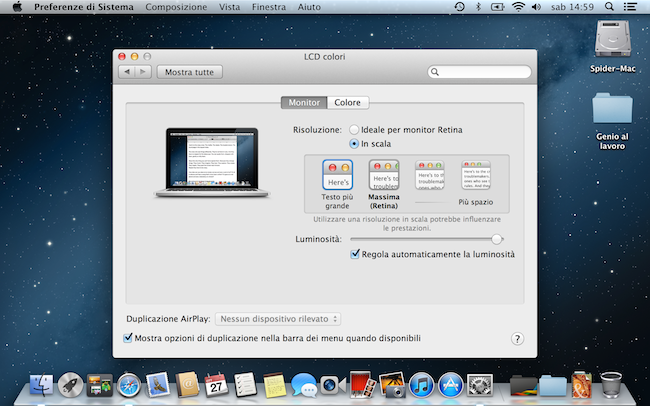Open Vista menu

coord(229,7)
